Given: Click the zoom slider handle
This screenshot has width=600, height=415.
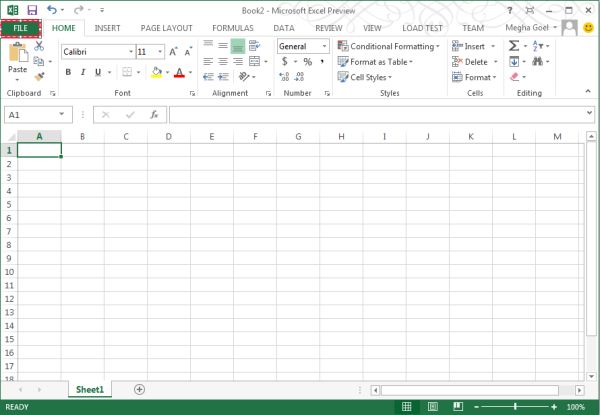Looking at the screenshot, I should tap(515, 407).
